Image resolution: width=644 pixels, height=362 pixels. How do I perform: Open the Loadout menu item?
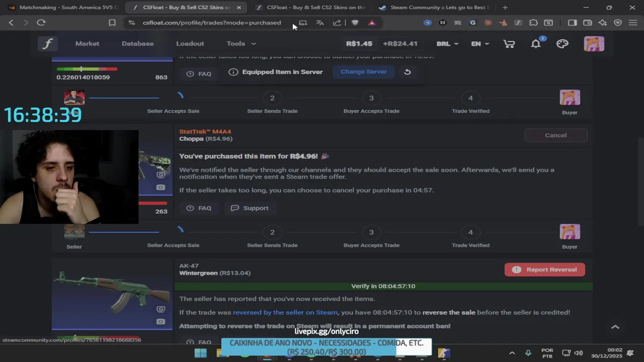[x=190, y=44]
